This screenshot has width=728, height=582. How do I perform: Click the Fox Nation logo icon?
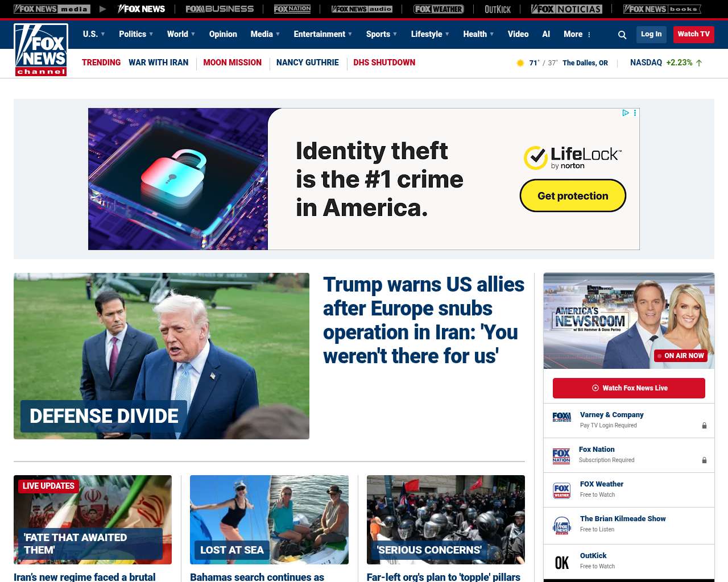561,456
